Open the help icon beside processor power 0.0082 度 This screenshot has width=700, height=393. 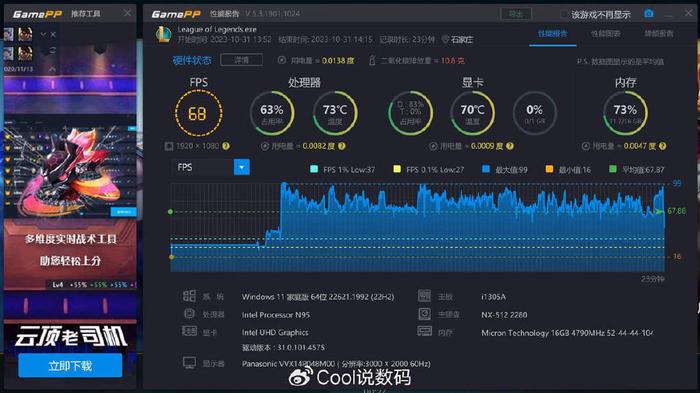(x=342, y=146)
